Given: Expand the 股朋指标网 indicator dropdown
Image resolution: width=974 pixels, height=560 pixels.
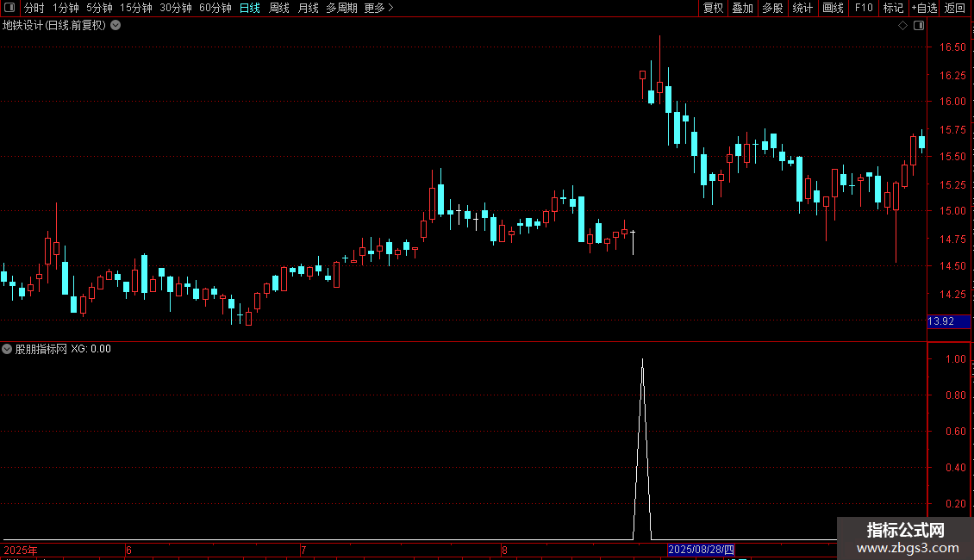Looking at the screenshot, I should (x=7, y=349).
